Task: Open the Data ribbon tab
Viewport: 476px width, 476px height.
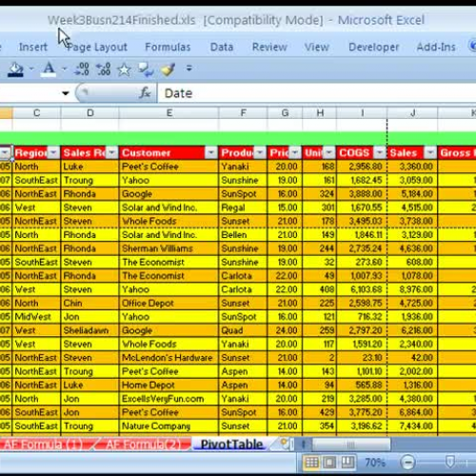Action: coord(222,47)
